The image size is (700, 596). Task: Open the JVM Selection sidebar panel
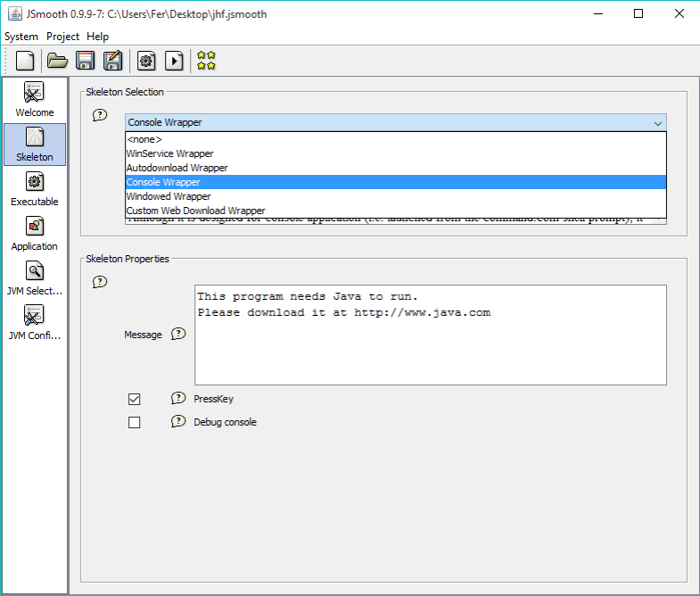(35, 278)
